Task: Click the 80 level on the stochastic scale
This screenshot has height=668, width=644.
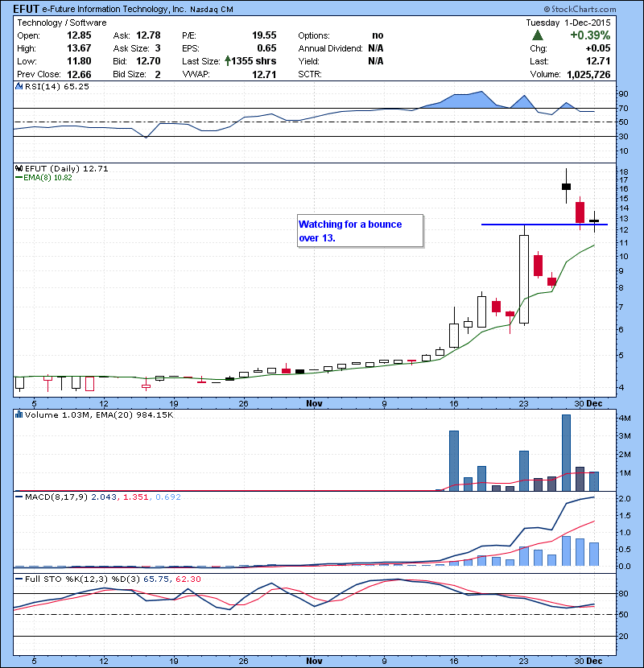Action: click(623, 593)
